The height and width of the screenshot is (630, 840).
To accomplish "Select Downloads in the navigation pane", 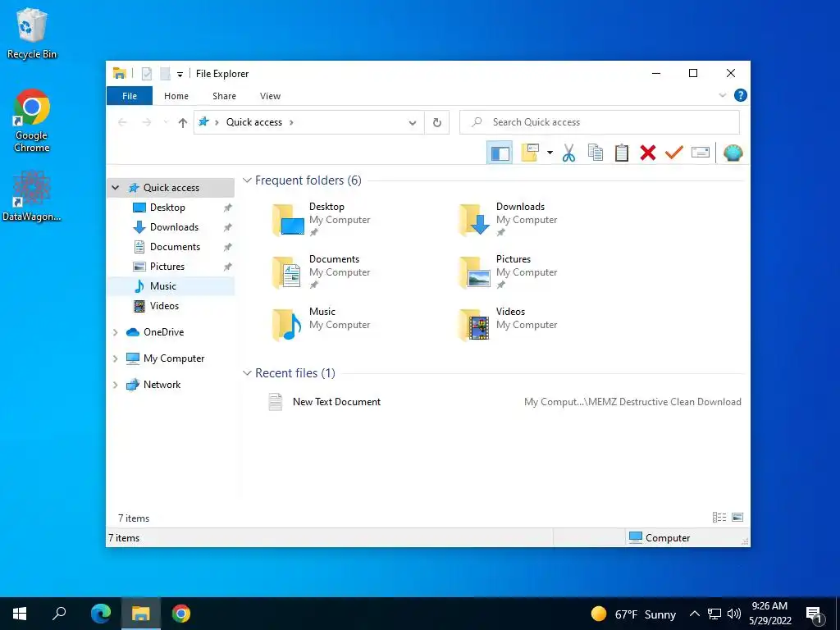I will 174,227.
